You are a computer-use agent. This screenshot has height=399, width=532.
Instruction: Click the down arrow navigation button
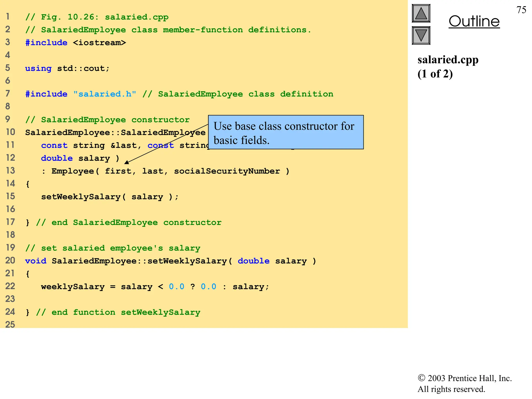tap(421, 36)
